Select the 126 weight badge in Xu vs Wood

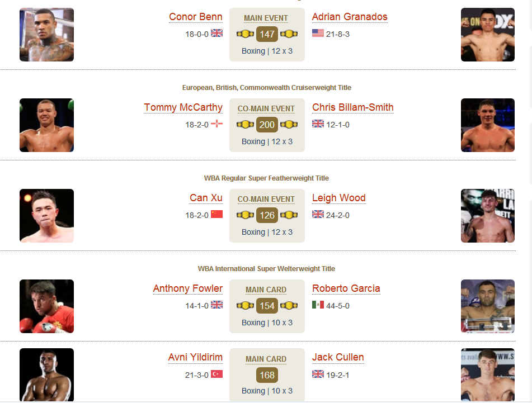pyautogui.click(x=267, y=215)
